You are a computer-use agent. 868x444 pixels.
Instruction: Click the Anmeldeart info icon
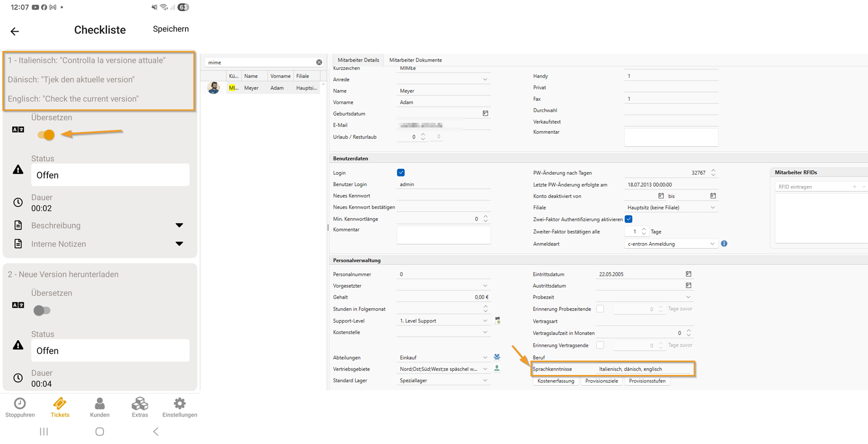click(724, 243)
